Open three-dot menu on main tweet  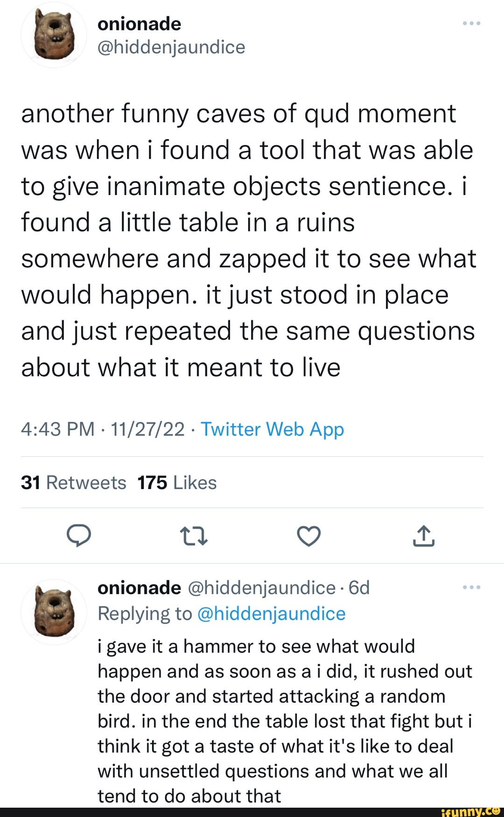pyautogui.click(x=471, y=23)
